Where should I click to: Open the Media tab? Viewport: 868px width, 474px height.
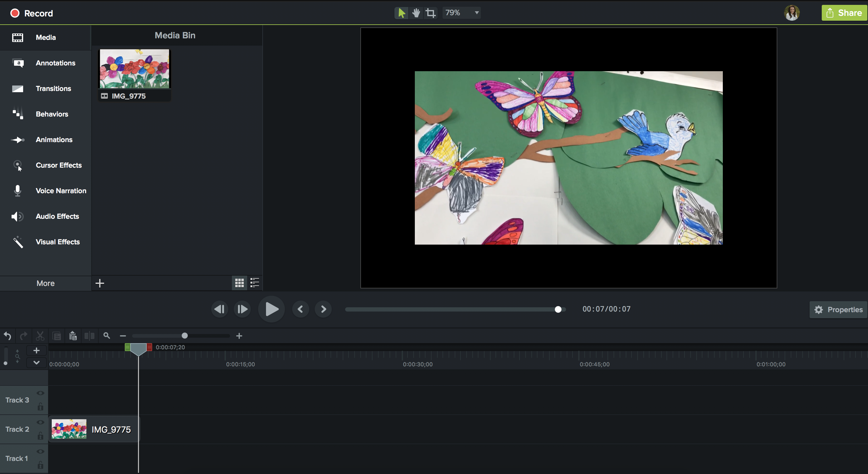coord(45,37)
